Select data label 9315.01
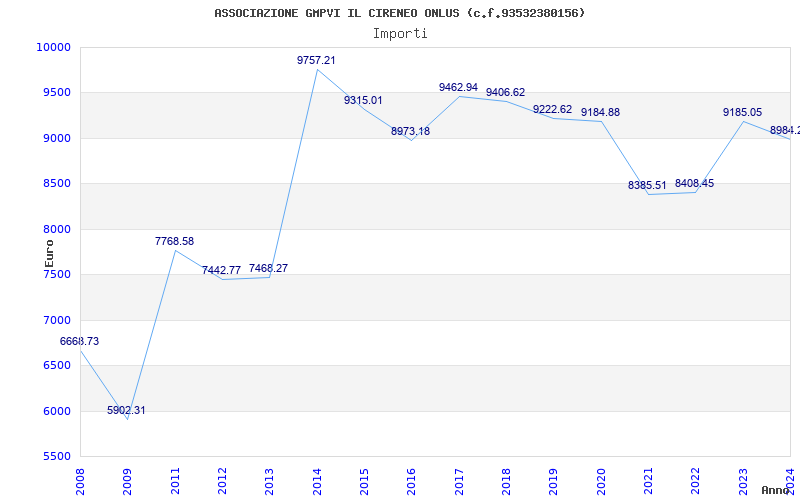The image size is (800, 500). click(x=363, y=101)
